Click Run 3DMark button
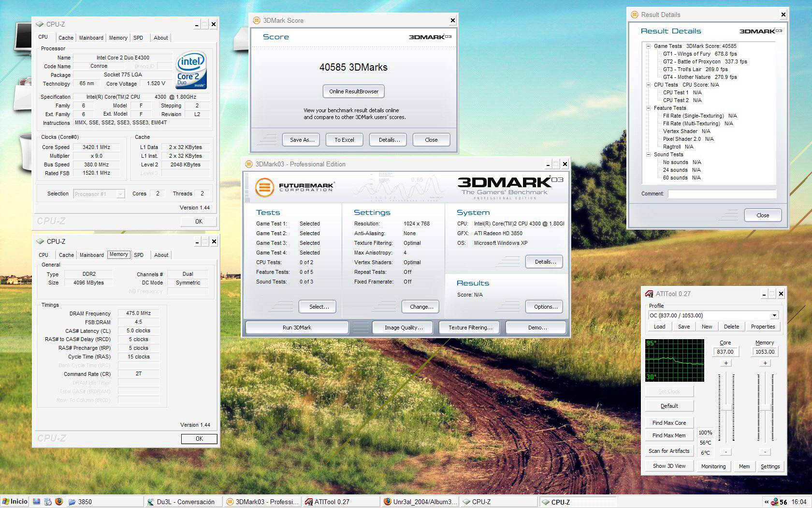 click(297, 328)
